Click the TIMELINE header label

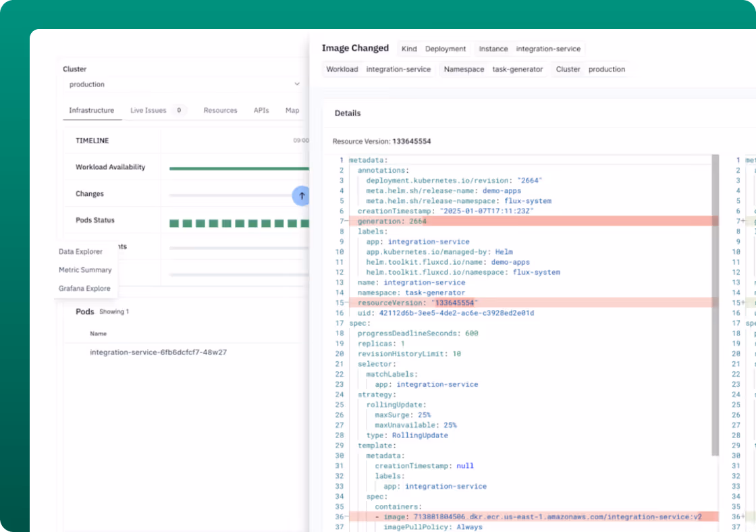coord(92,140)
